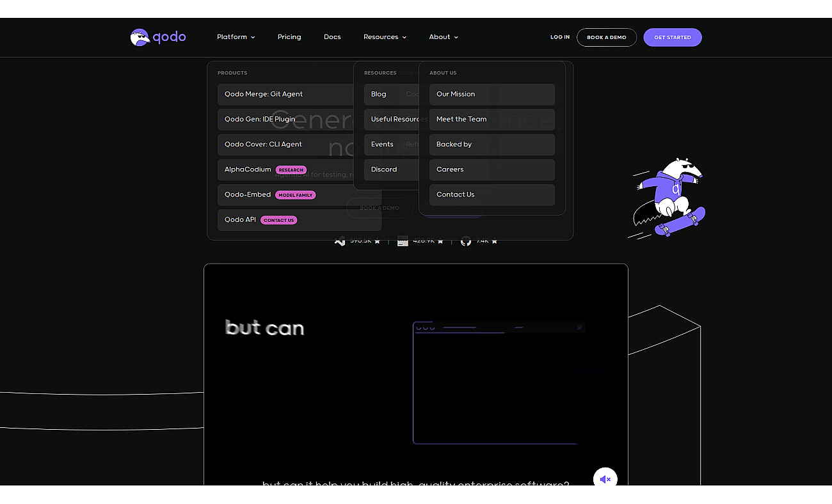Open Useful Resources item
This screenshot has width=832, height=504.
pos(392,119)
